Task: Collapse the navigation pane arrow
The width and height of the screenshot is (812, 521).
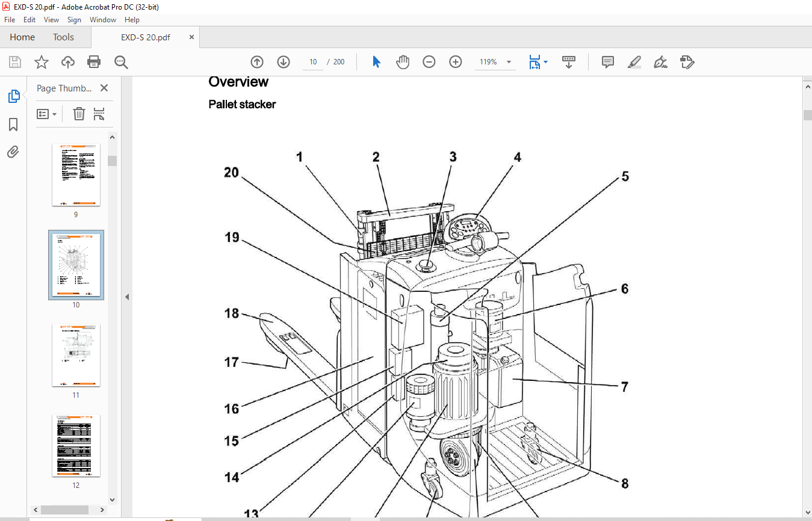Action: pyautogui.click(x=127, y=297)
